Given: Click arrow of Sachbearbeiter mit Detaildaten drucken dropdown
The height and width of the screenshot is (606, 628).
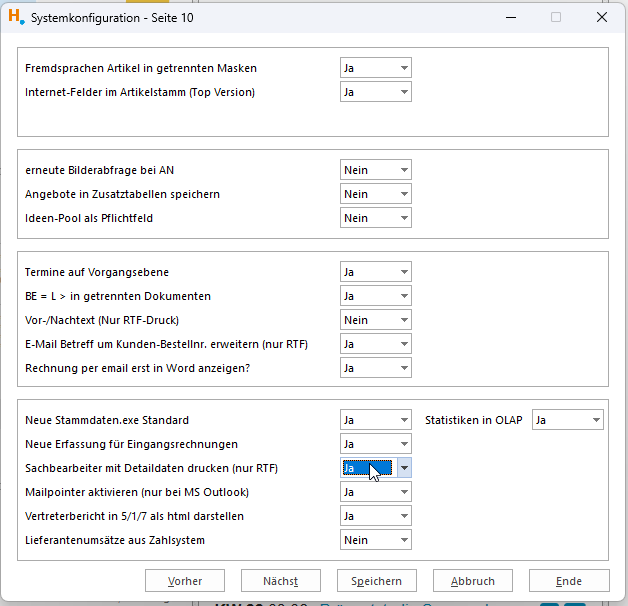Looking at the screenshot, I should 404,468.
